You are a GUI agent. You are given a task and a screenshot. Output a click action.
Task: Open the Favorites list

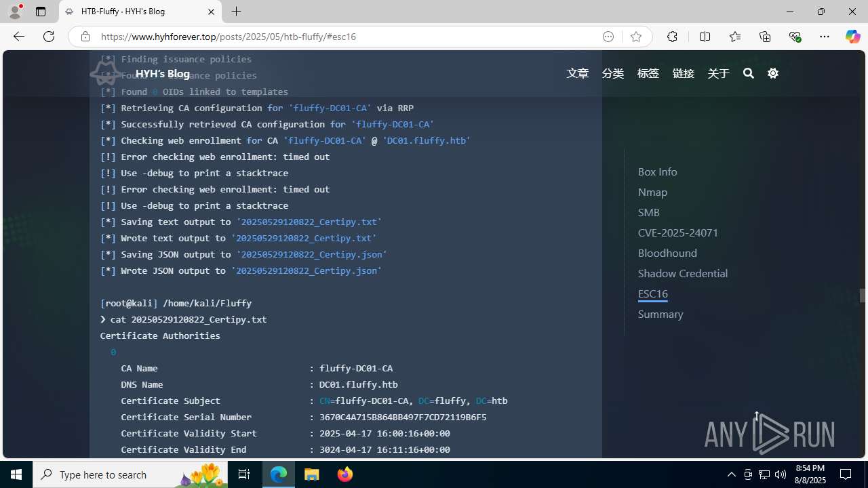(x=734, y=37)
